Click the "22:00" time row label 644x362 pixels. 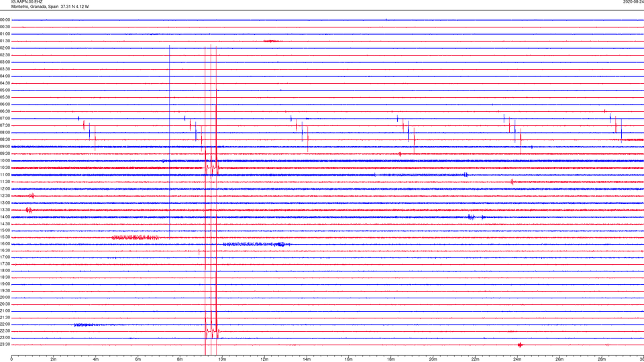click(x=5, y=324)
